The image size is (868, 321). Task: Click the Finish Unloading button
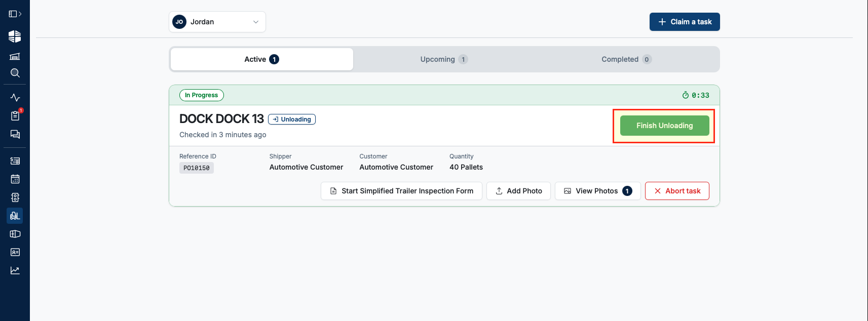[665, 126]
